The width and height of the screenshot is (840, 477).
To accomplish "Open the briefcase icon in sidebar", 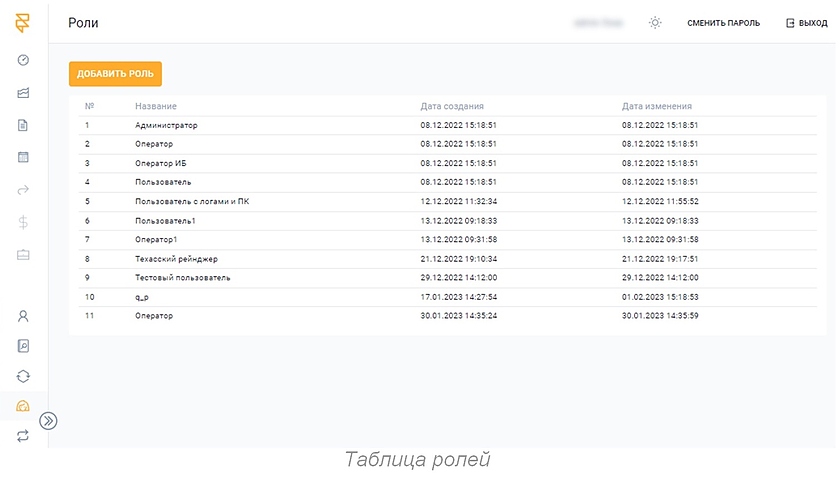I will point(23,254).
